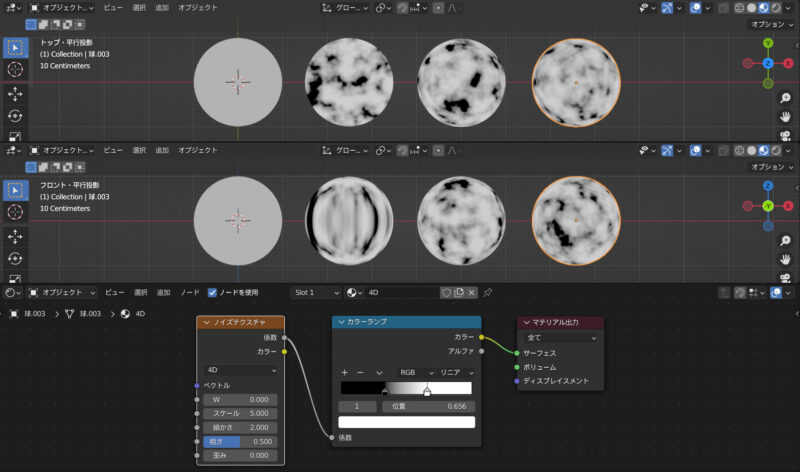
Task: Click zoom magnifier icon in top viewport
Action: click(x=785, y=97)
